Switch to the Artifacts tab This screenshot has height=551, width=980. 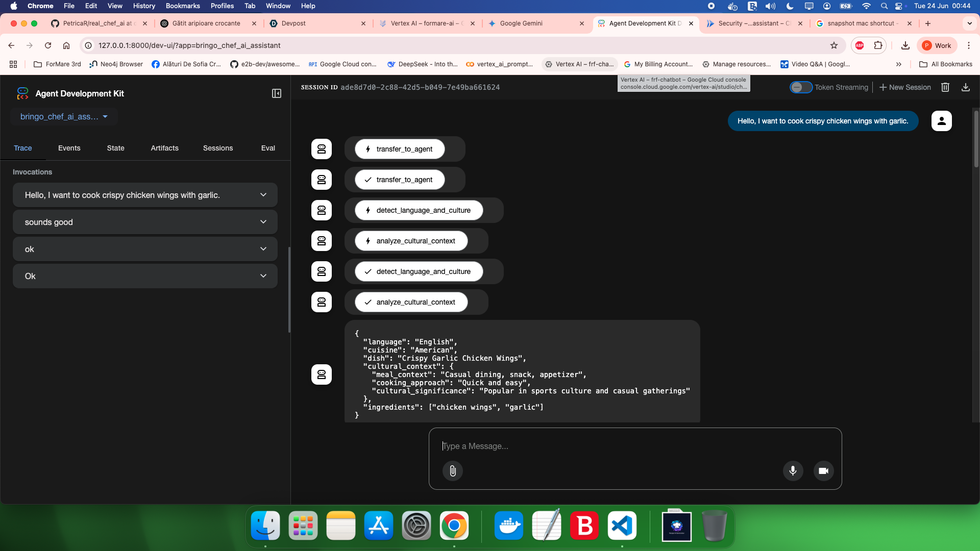click(164, 148)
